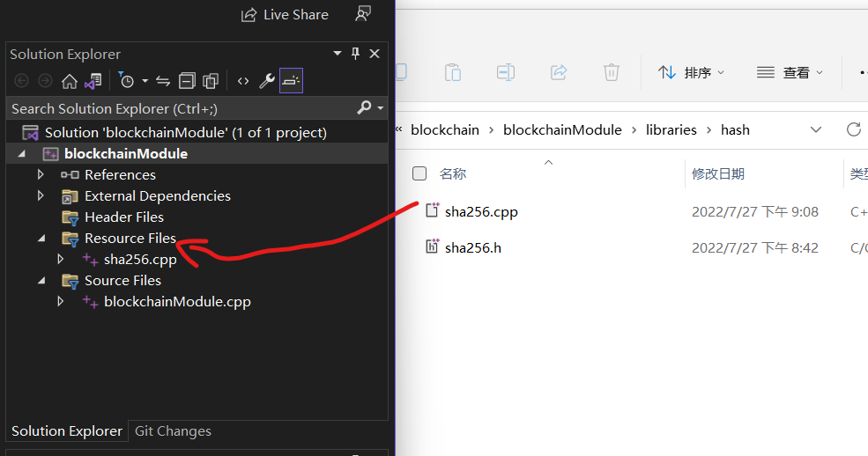Click the hash breadcrumb in address bar
Viewport: 868px width, 456px height.
(x=735, y=130)
